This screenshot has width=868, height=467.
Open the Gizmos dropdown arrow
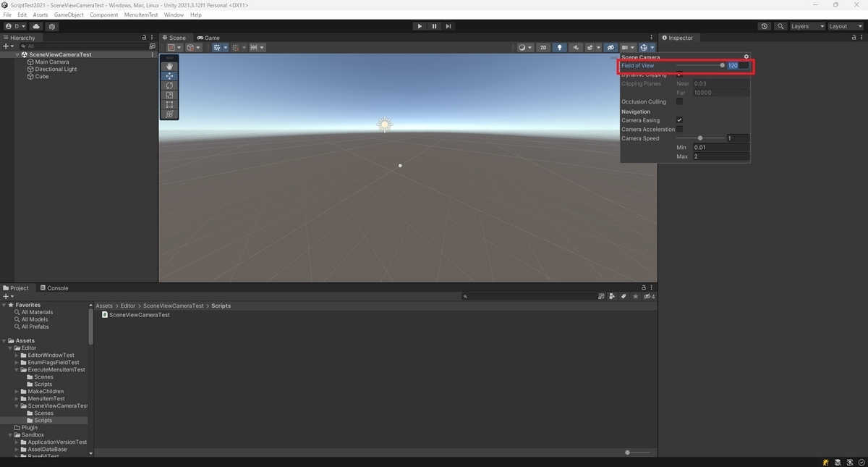652,48
